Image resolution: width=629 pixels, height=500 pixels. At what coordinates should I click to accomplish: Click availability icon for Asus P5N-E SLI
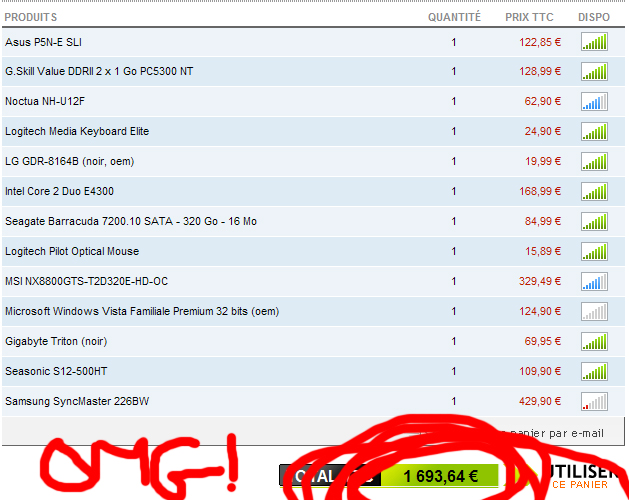coord(594,42)
